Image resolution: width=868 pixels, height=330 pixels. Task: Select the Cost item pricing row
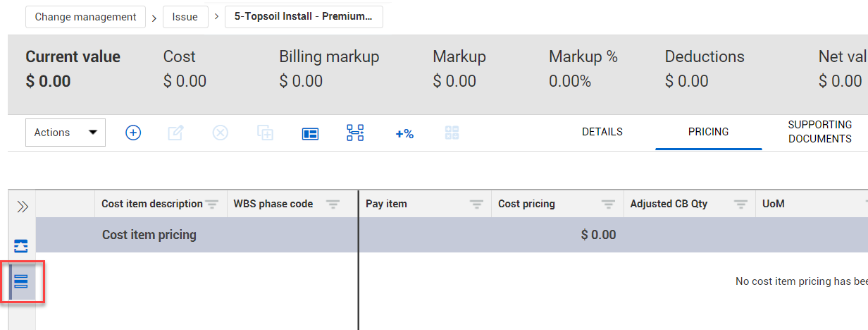[x=149, y=235]
